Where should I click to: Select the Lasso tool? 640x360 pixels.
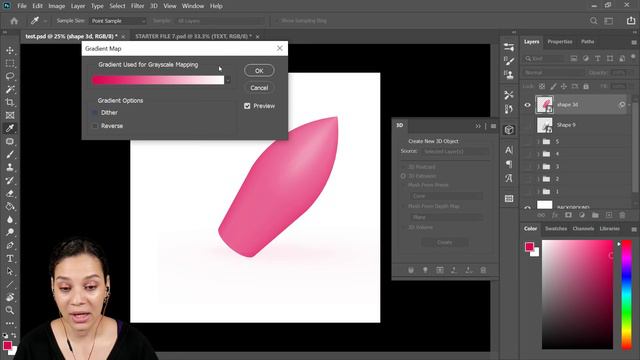[x=10, y=76]
